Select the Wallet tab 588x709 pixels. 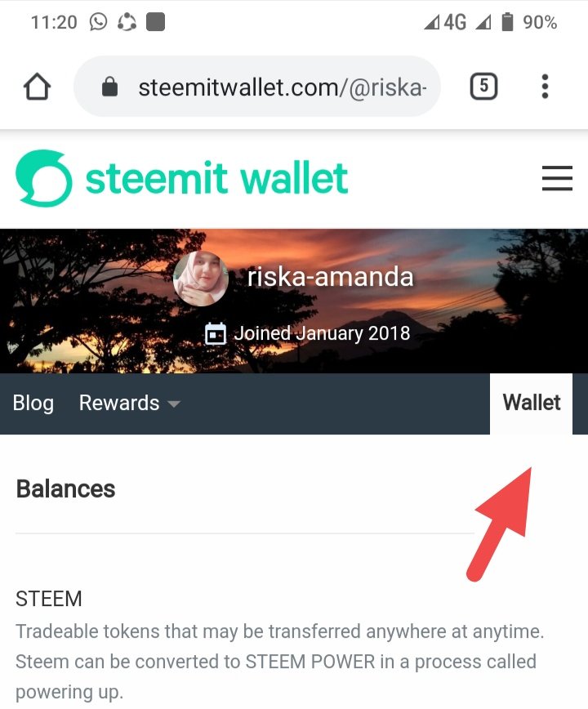(531, 404)
